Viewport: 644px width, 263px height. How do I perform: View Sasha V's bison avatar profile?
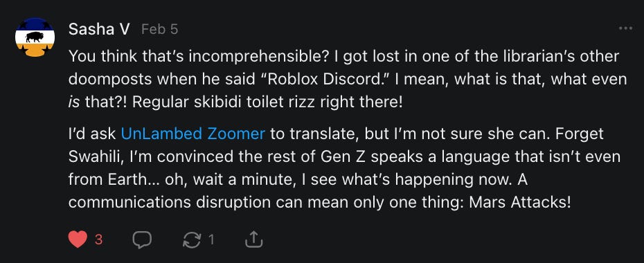tap(35, 37)
